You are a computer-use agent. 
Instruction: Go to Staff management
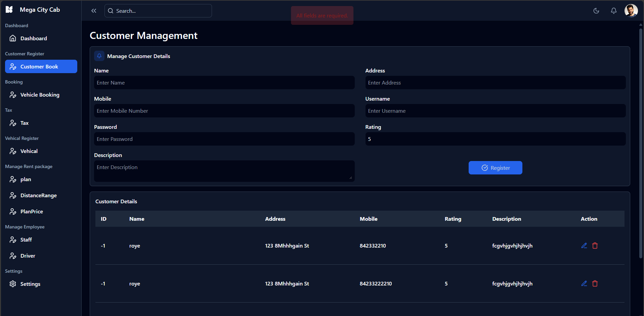click(x=41, y=240)
